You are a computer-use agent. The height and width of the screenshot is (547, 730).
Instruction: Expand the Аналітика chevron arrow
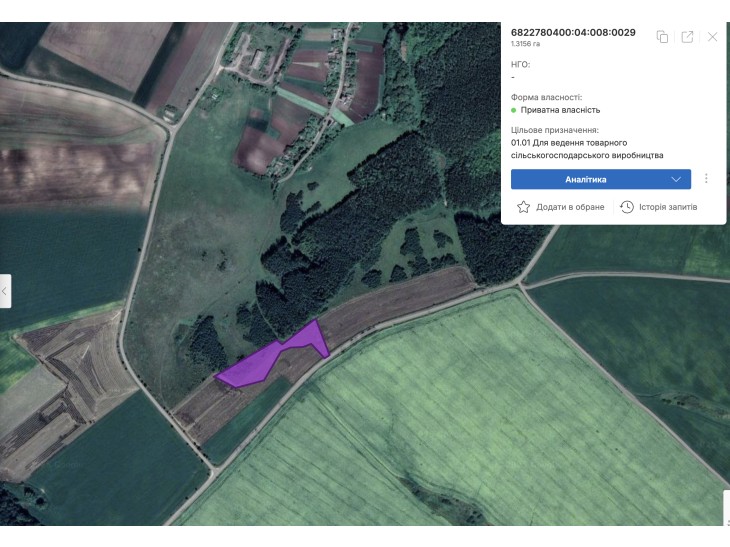pyautogui.click(x=676, y=179)
